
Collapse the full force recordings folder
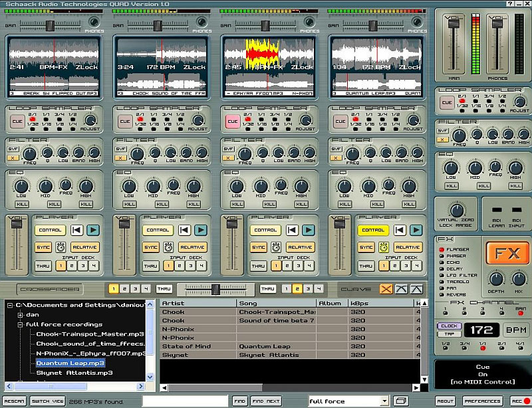(21, 324)
